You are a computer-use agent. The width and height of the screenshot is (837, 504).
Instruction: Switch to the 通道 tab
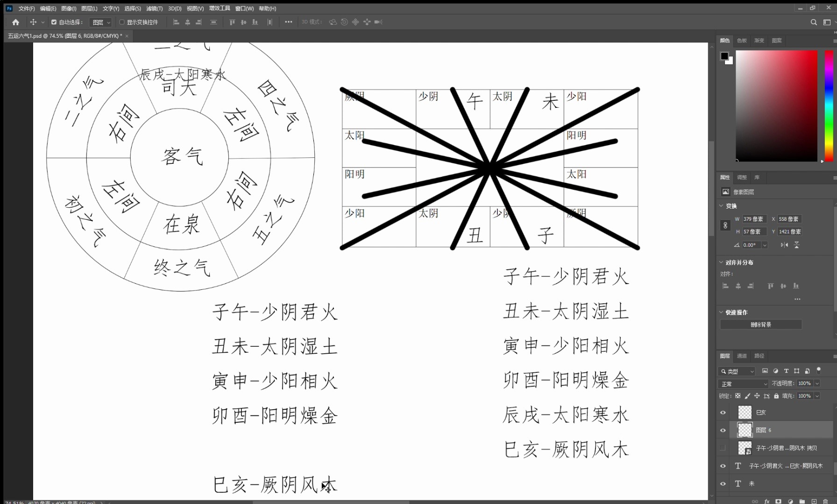742,356
